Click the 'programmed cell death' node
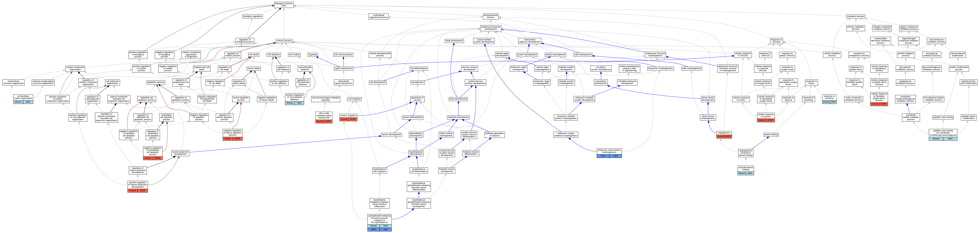Viewport: 980px width, 233px height. tap(202, 68)
